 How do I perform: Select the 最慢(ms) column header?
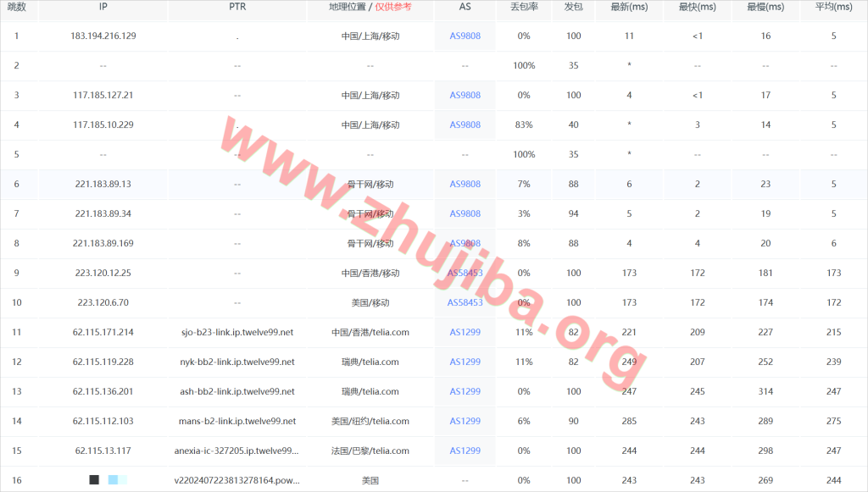[765, 8]
